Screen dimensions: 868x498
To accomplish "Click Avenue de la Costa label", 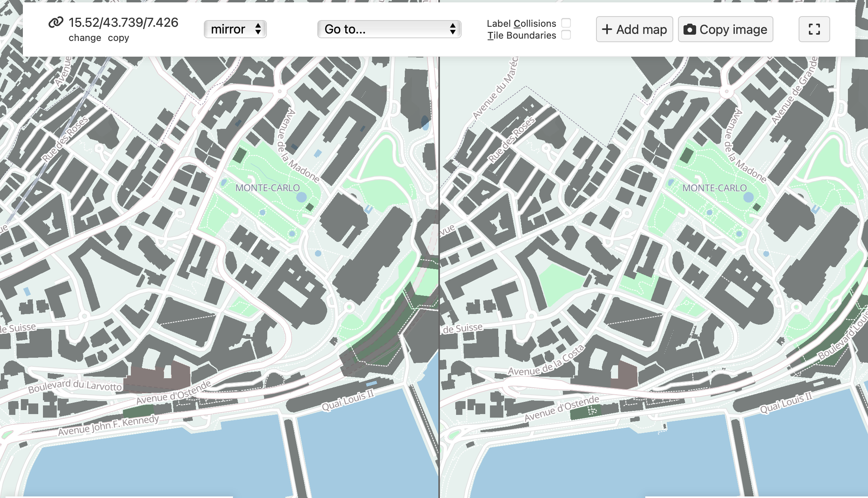I will [546, 361].
